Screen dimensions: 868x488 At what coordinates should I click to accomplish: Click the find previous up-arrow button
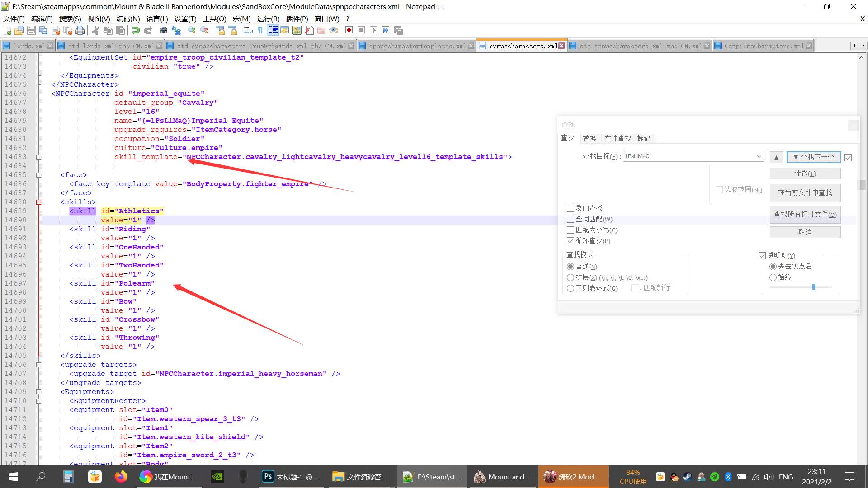(x=776, y=157)
